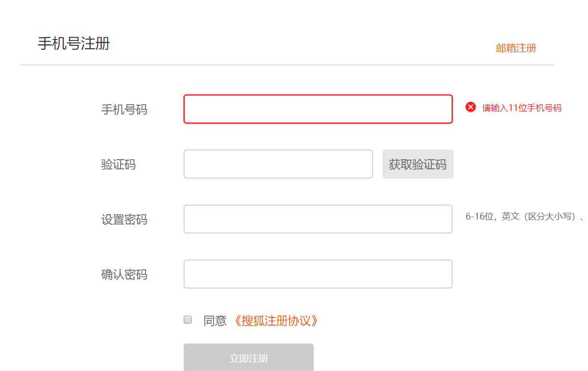The width and height of the screenshot is (588, 371).
Task: Click the 同意 text beside the checkbox
Action: pyautogui.click(x=214, y=320)
